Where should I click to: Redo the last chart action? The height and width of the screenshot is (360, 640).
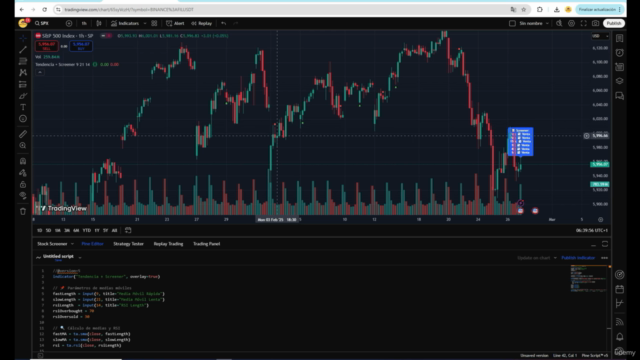click(x=236, y=23)
